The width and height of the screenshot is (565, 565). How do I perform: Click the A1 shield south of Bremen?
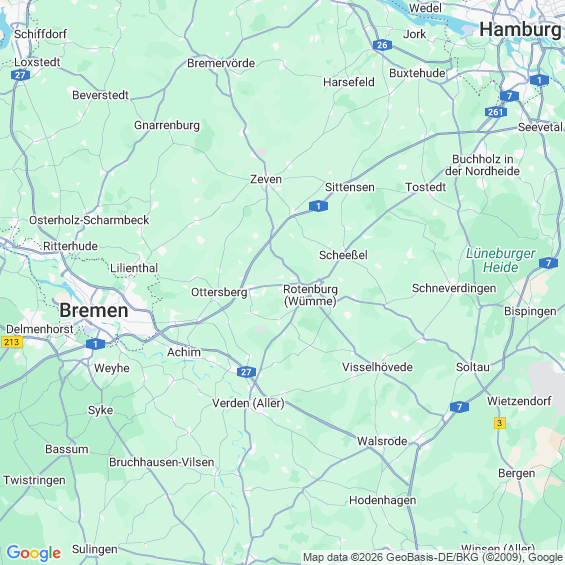95,344
